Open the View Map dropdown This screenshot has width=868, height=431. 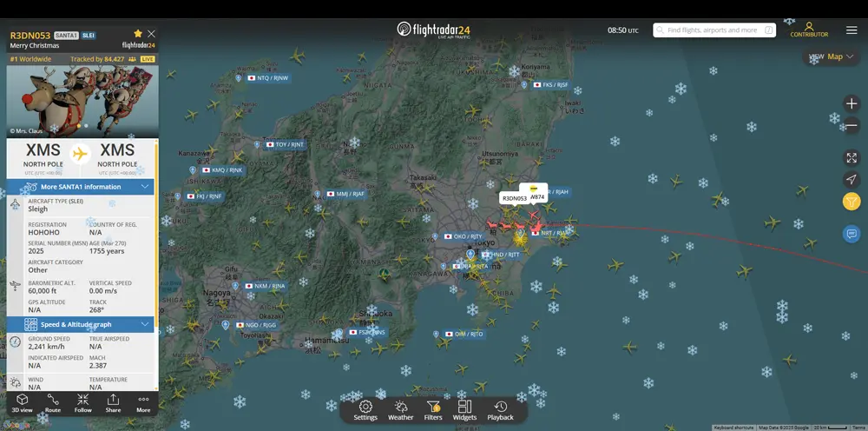pyautogui.click(x=830, y=56)
